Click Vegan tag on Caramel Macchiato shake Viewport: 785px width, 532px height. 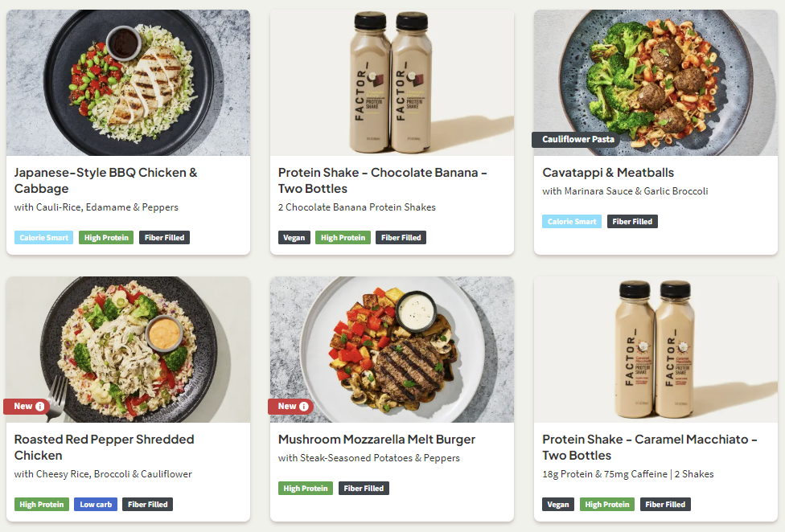pos(558,505)
